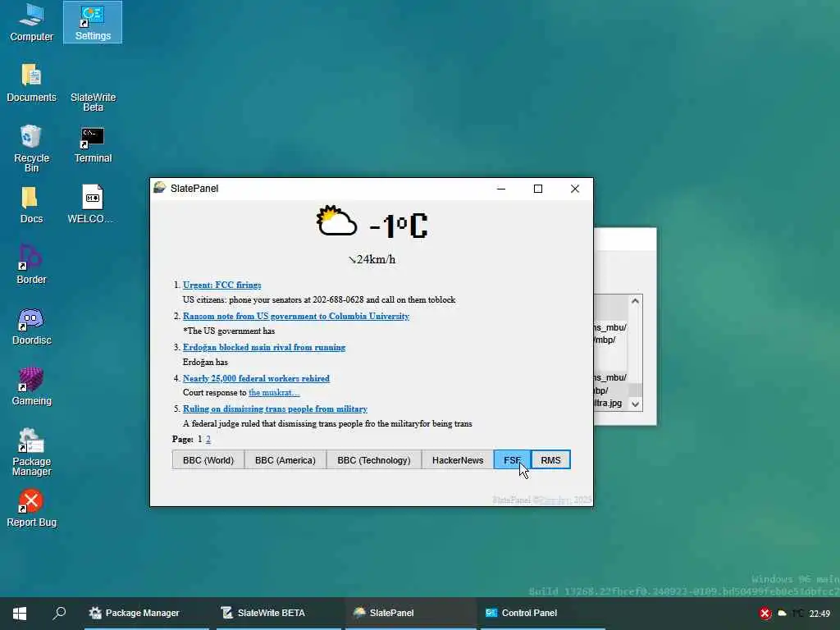Open 'Ruling on dismissing trans people' link
This screenshot has height=630, width=840.
tap(275, 409)
